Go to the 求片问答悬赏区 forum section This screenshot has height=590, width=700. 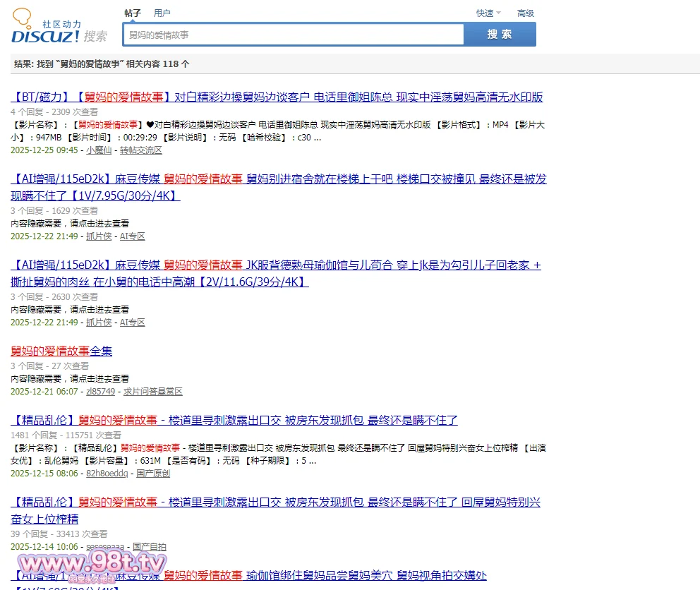pos(152,392)
